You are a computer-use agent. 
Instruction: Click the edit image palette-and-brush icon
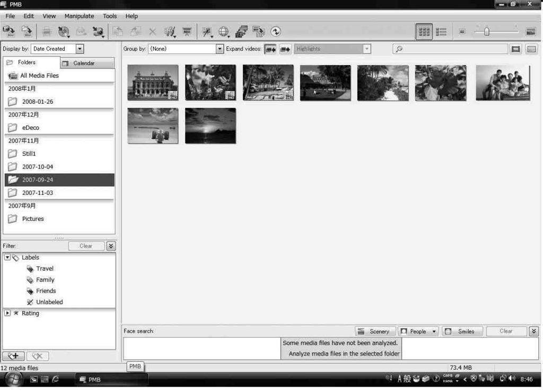pyautogui.click(x=170, y=32)
